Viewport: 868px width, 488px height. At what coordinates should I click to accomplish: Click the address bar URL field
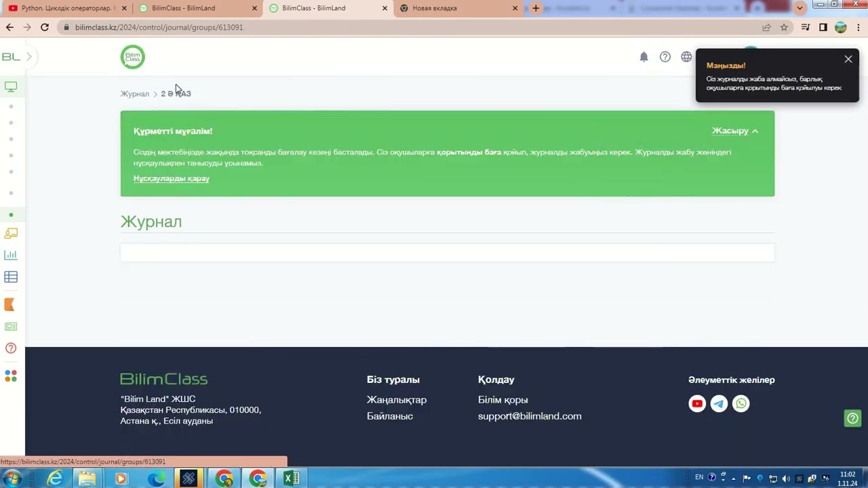[x=407, y=27]
